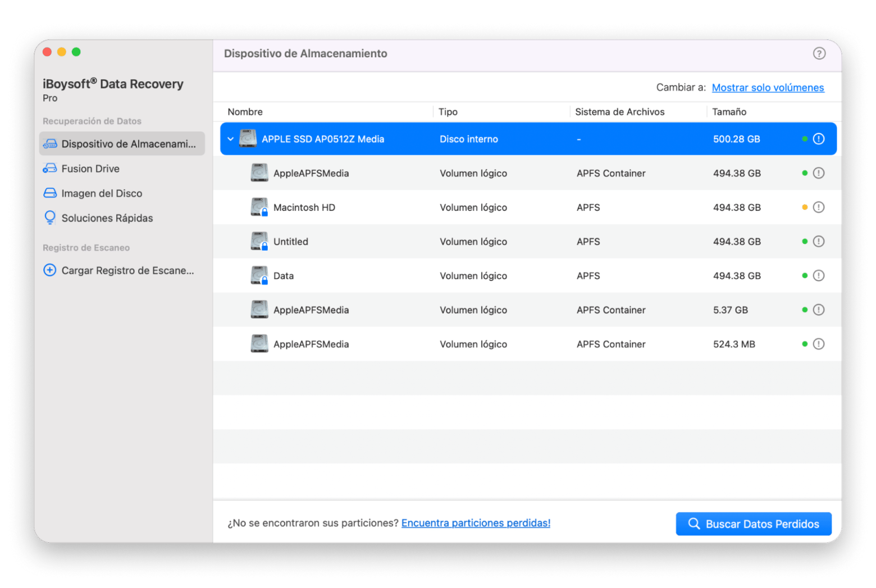Select the Untitled volume name
876x588 pixels.
(291, 241)
